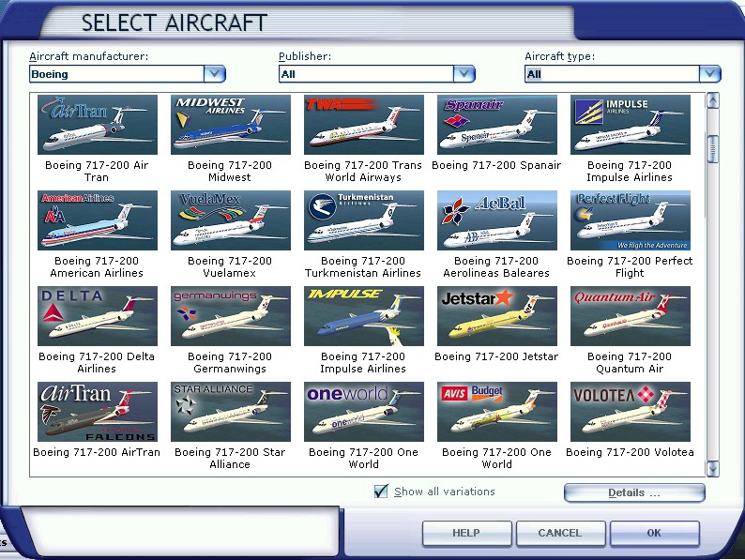This screenshot has height=560, width=745.
Task: Click 'Boeing 717-200 Midwest' label
Action: pyautogui.click(x=230, y=172)
